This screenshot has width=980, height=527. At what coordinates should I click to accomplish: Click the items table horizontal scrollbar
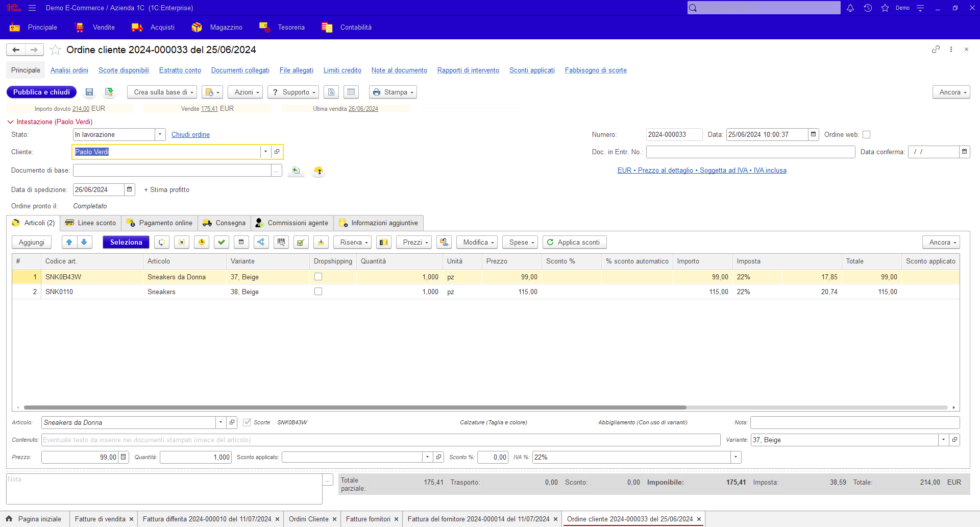(x=355, y=408)
